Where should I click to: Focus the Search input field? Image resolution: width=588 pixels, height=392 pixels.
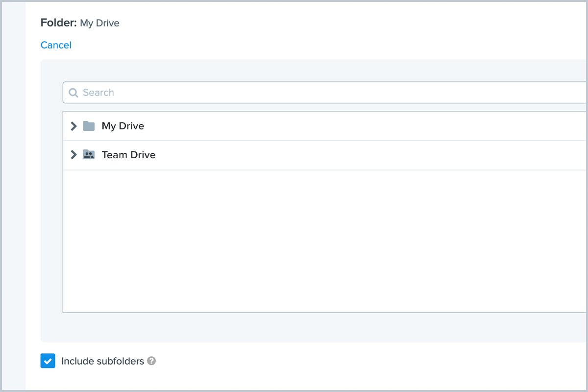pyautogui.click(x=323, y=93)
